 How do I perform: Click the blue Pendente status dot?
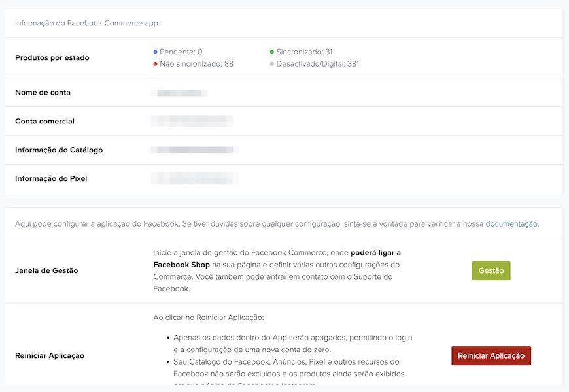coord(155,52)
